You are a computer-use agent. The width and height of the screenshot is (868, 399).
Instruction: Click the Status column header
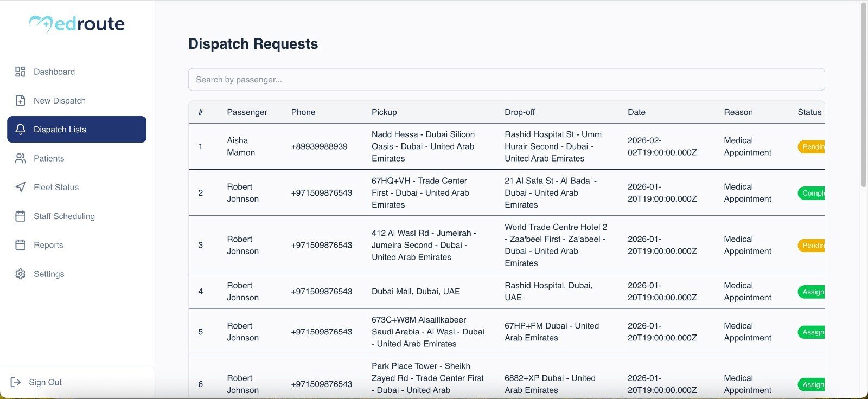[x=809, y=112]
